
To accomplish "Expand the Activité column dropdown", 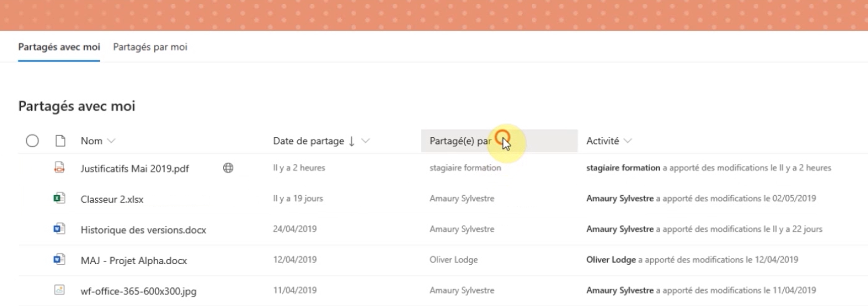I will coord(628,141).
